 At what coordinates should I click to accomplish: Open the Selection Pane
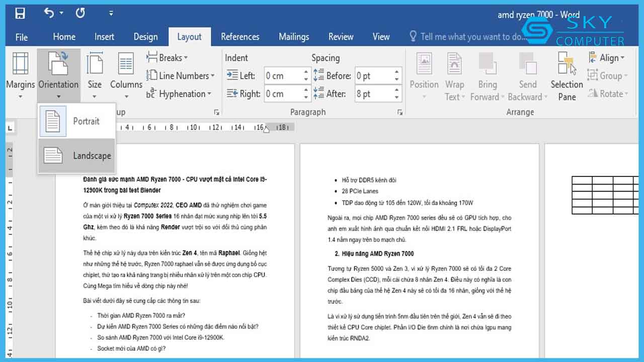(567, 76)
